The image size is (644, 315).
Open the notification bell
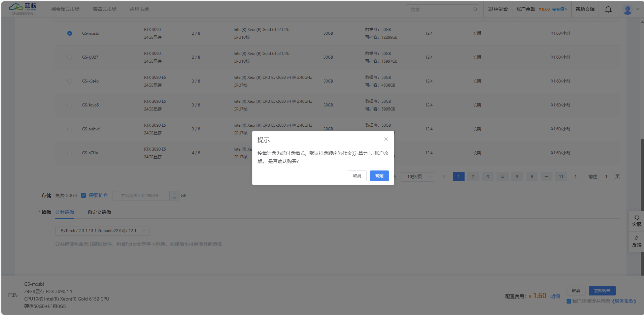608,9
